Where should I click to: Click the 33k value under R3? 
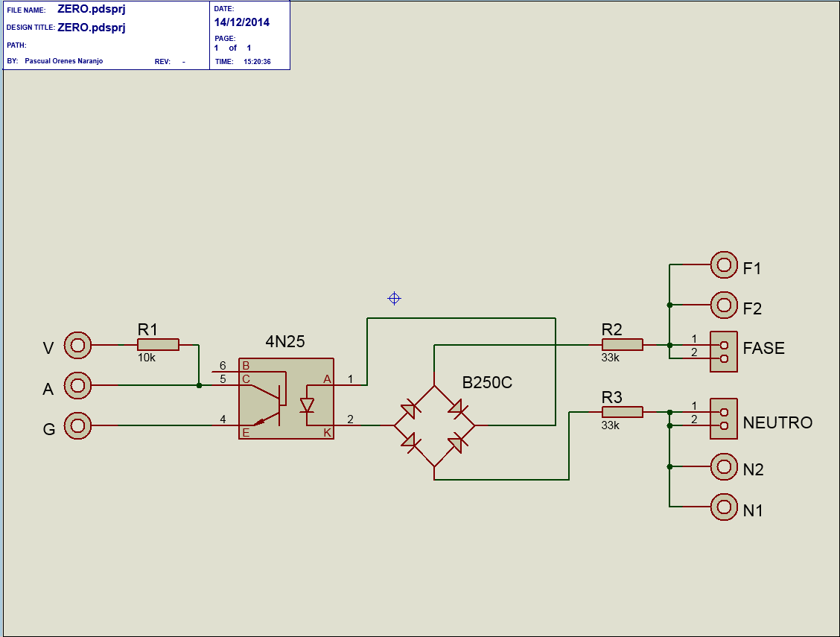(610, 425)
